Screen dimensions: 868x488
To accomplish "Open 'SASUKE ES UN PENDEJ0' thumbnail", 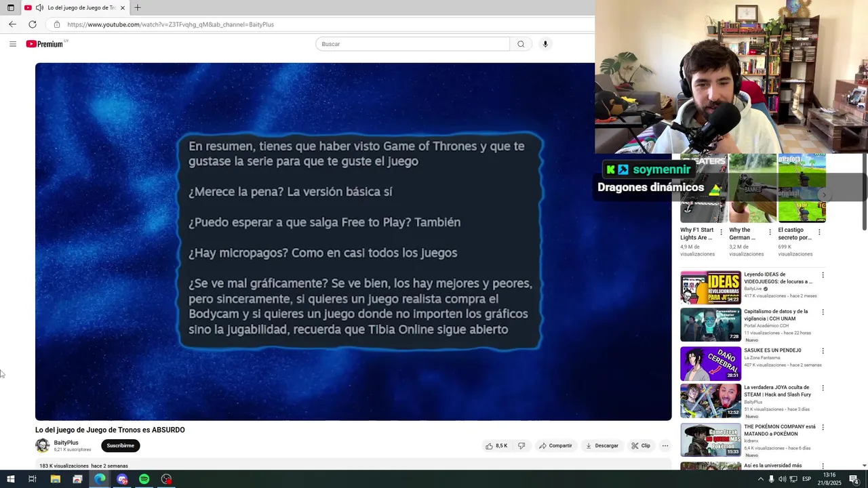I will (711, 363).
